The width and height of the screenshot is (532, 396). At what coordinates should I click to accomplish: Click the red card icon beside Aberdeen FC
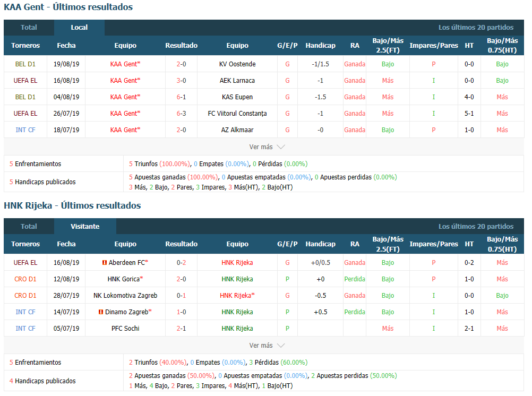[105, 263]
